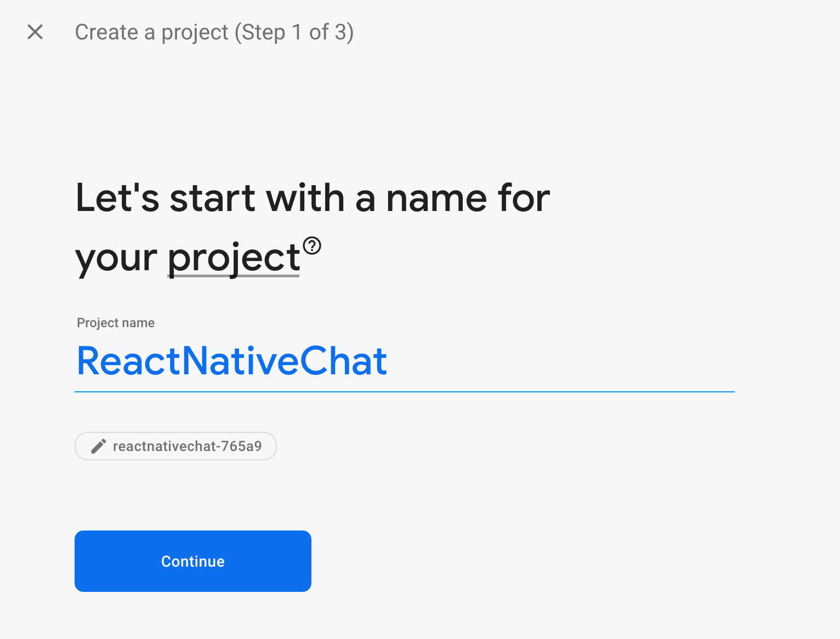
Task: Close the Create a project dialog
Action: point(35,32)
